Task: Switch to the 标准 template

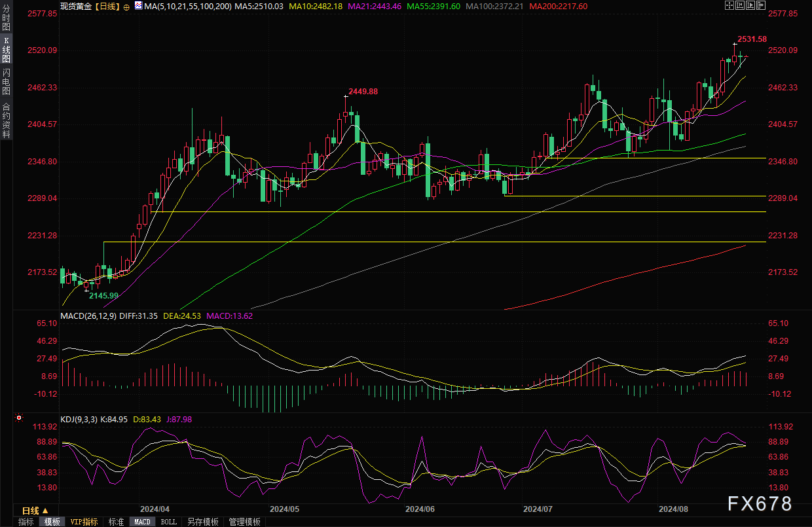Action: [x=116, y=522]
